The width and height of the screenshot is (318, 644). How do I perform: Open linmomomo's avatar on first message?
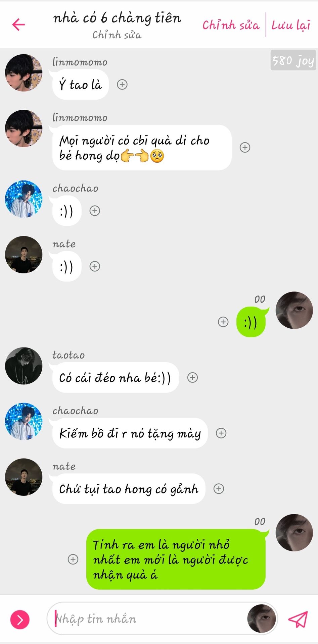[24, 73]
